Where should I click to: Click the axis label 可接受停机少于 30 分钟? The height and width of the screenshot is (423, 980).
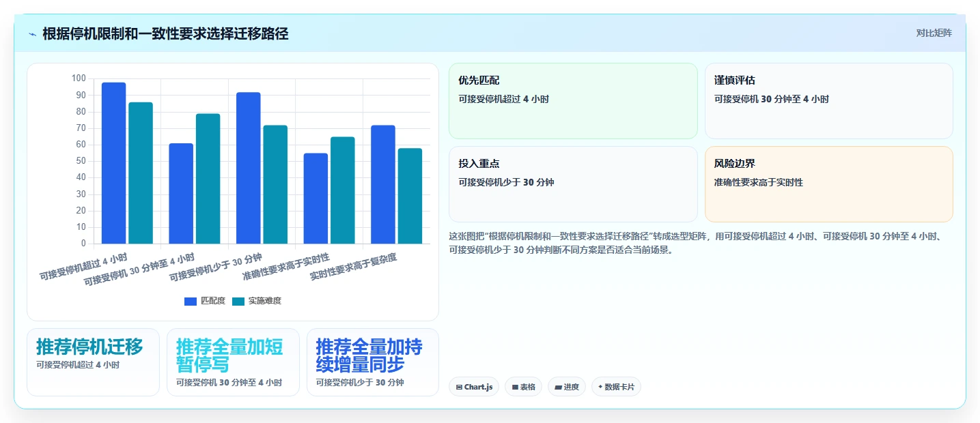coord(216,267)
